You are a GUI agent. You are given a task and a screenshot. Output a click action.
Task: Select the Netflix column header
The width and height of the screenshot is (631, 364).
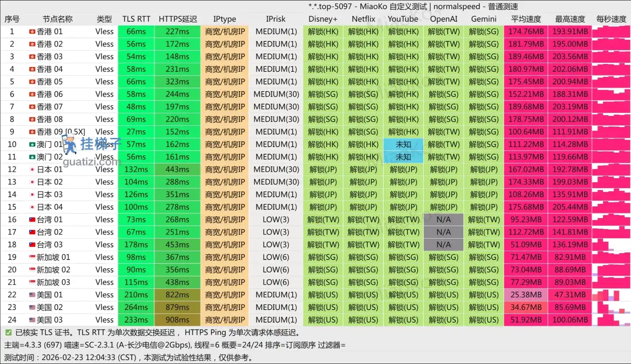click(x=363, y=19)
